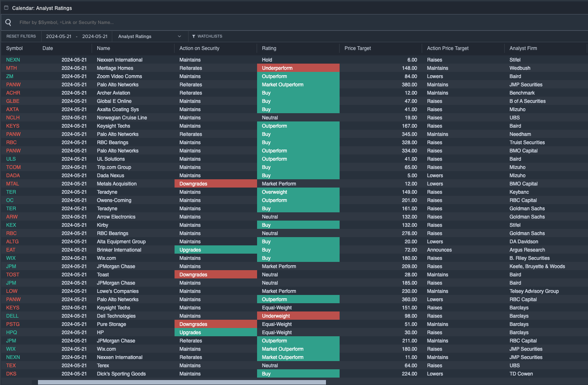This screenshot has width=588, height=385.
Task: Click Underweight rating for Dell Technologies
Action: coord(298,316)
